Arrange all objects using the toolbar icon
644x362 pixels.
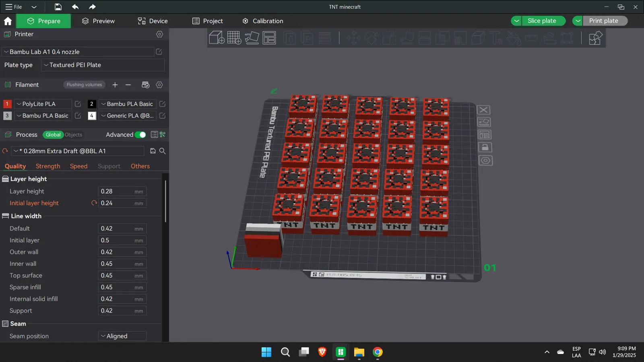pyautogui.click(x=269, y=38)
